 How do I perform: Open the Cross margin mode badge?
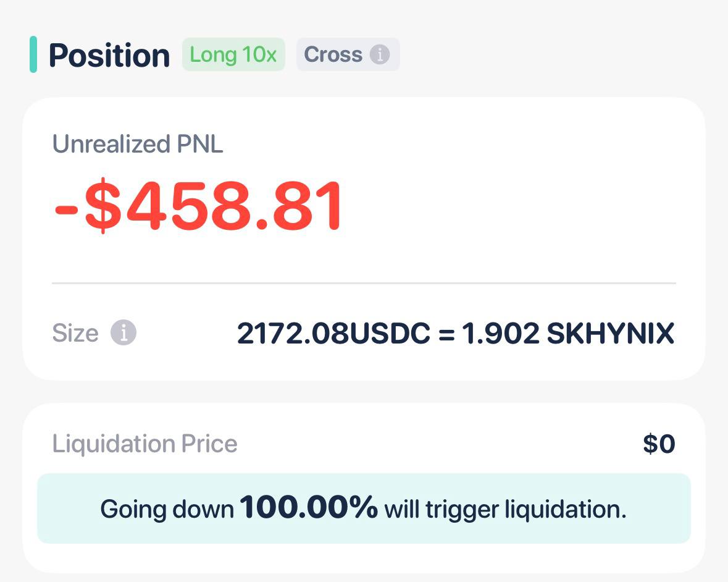(348, 54)
